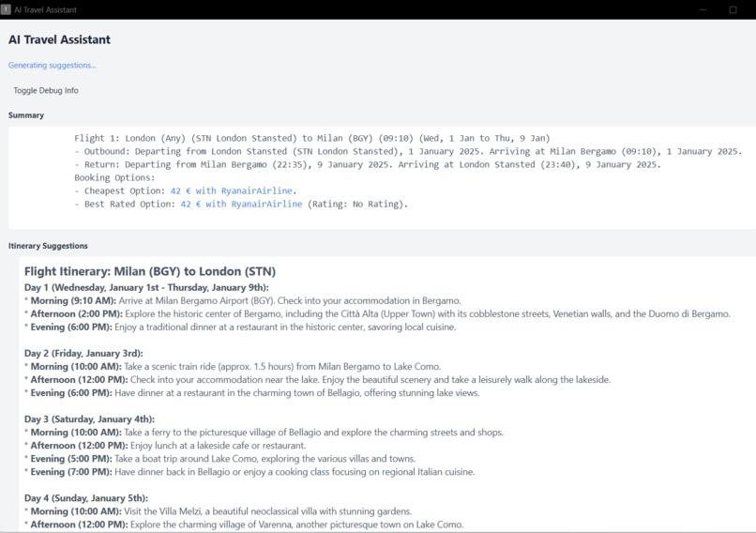
Task: Click the 'Visit the Villa Melzi' morning line
Action: pos(218,511)
